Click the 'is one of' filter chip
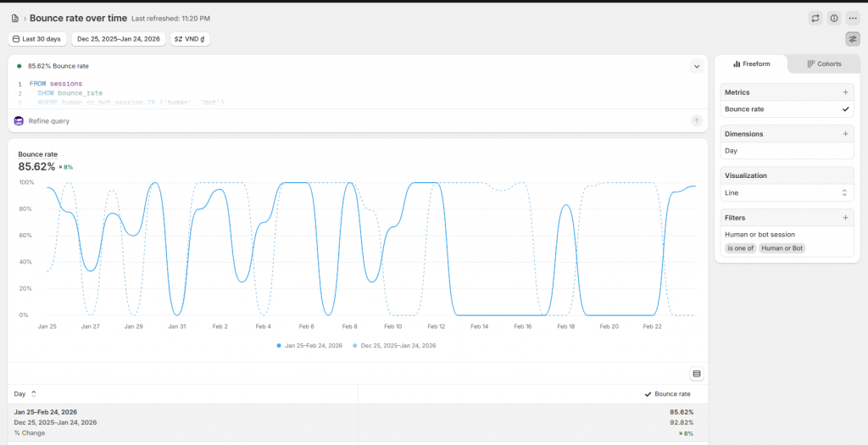The image size is (868, 445). click(740, 248)
